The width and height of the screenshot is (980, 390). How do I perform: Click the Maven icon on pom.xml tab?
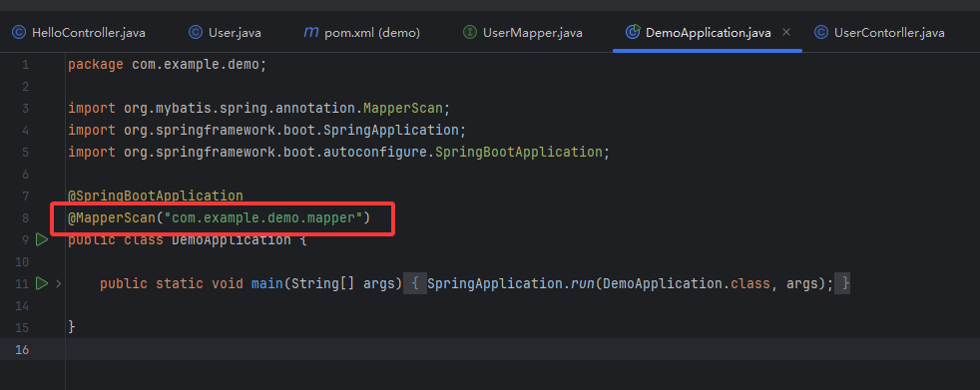click(310, 32)
